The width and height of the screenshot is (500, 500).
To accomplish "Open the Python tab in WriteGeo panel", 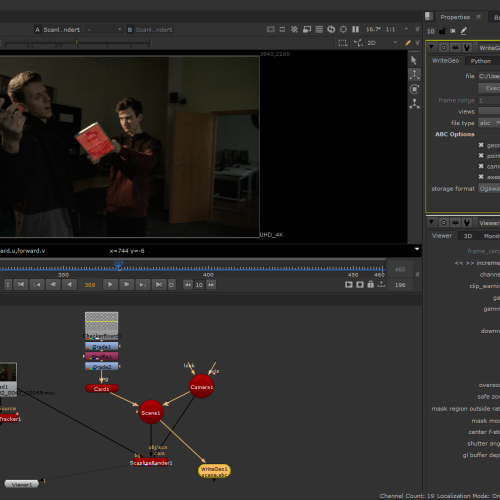I will click(x=481, y=61).
